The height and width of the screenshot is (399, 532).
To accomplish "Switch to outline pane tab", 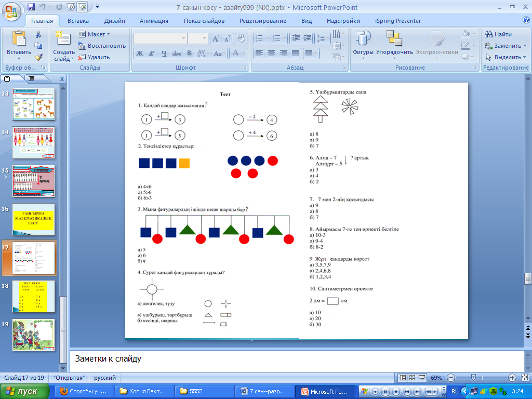I will pos(32,79).
